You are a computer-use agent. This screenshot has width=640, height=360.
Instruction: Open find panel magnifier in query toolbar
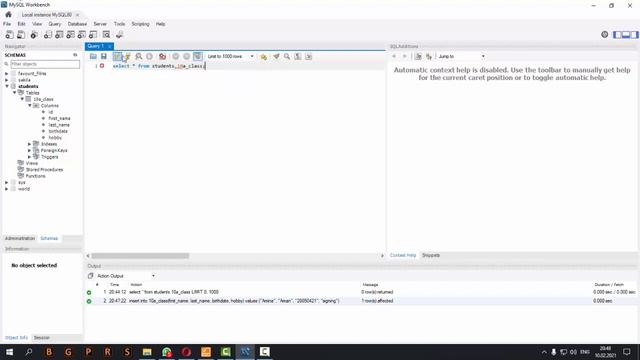click(287, 56)
